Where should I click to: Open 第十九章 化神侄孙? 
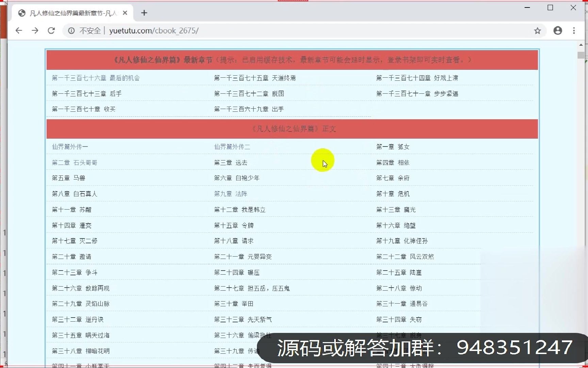(x=402, y=241)
